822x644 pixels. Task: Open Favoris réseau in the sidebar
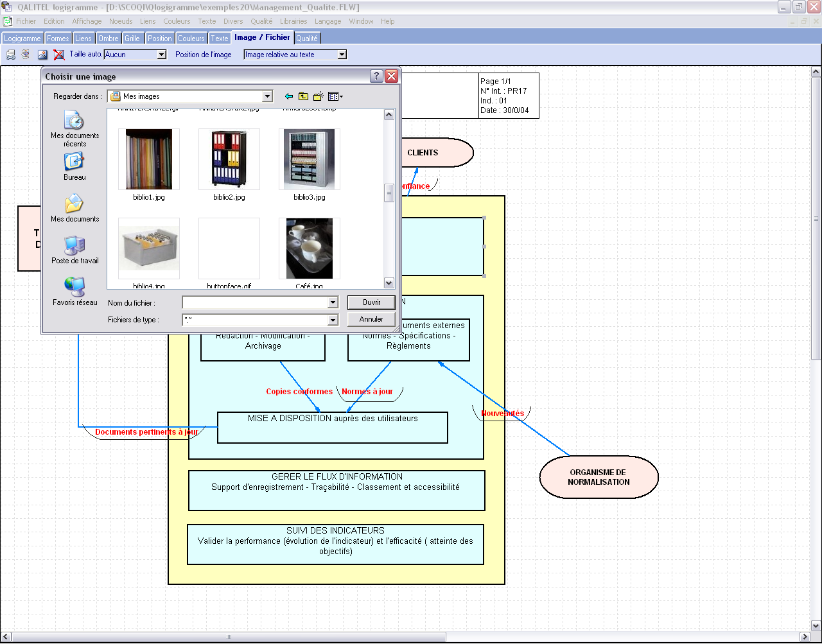tap(74, 292)
